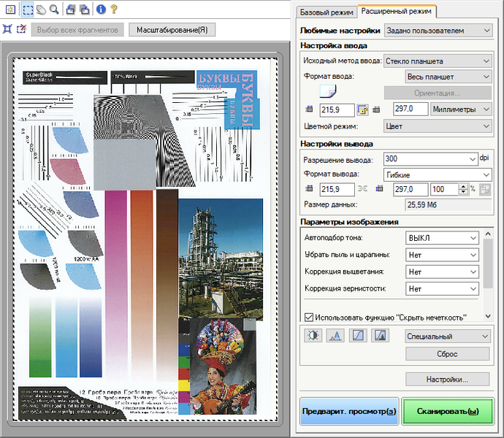Screen dimensions: 504x438
Task: Click the final review curve icon
Action: coord(380,336)
